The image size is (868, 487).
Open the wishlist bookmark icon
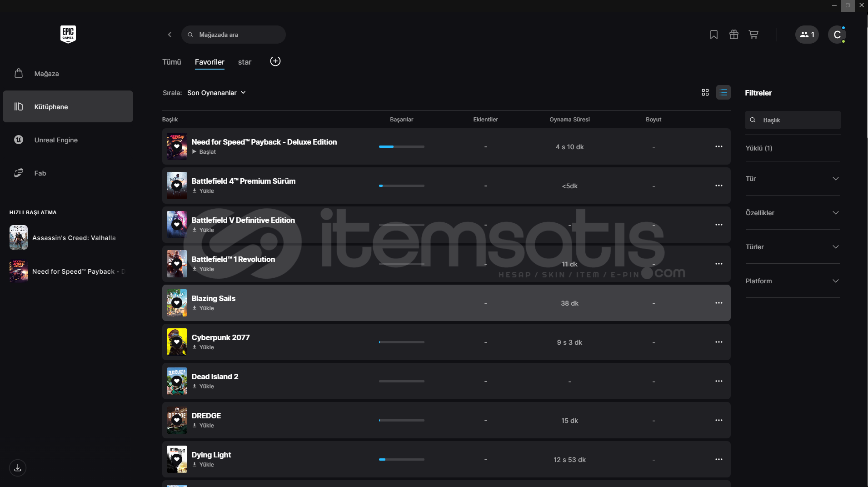[713, 35]
